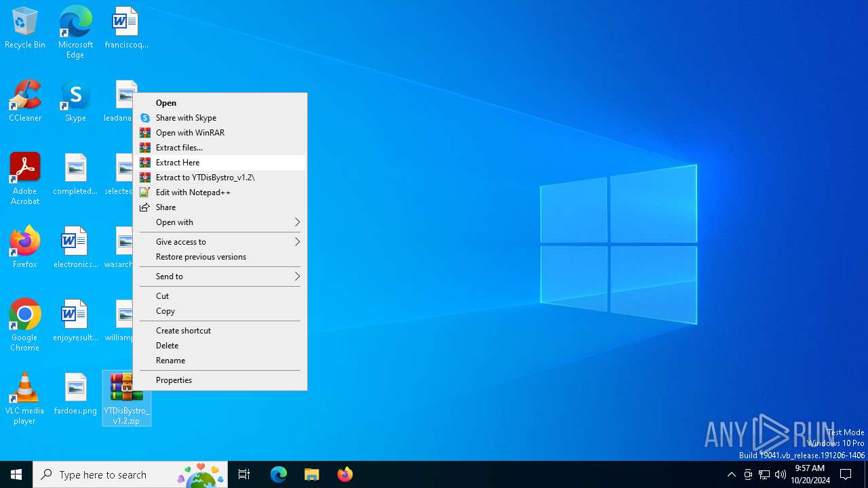
Task: Select the Firefox desktop shortcut
Action: pyautogui.click(x=25, y=247)
